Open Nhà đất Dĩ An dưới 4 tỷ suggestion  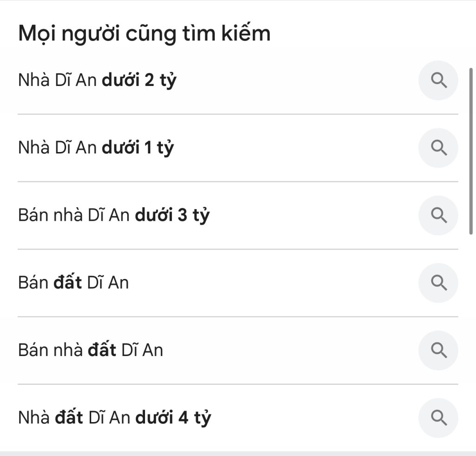[x=114, y=417]
